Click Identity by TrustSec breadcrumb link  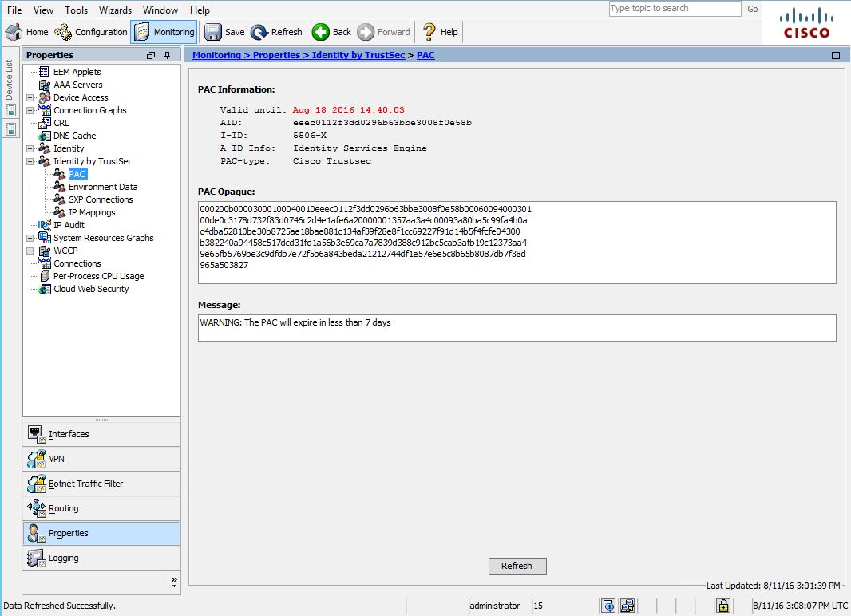click(358, 55)
